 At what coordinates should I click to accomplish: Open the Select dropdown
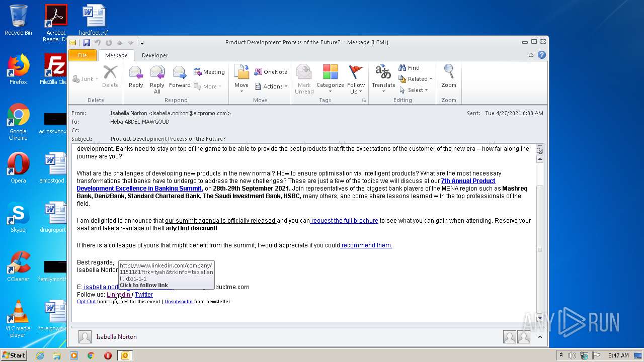tap(414, 90)
